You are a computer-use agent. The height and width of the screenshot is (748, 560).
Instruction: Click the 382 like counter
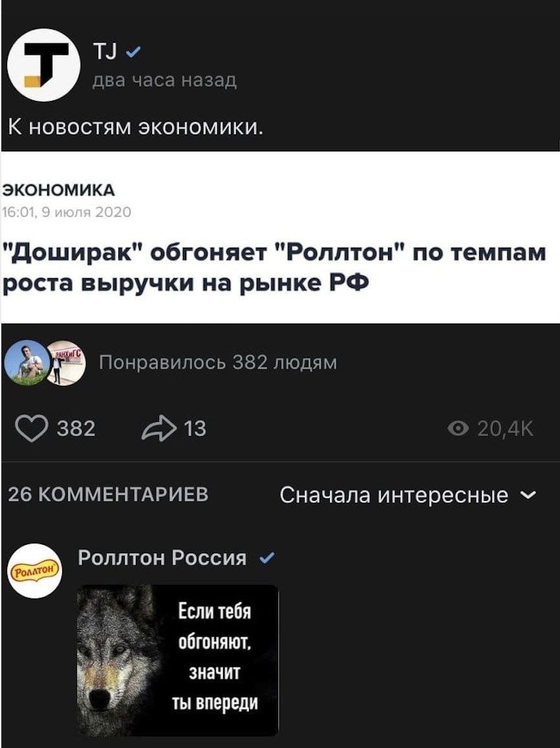pyautogui.click(x=76, y=429)
